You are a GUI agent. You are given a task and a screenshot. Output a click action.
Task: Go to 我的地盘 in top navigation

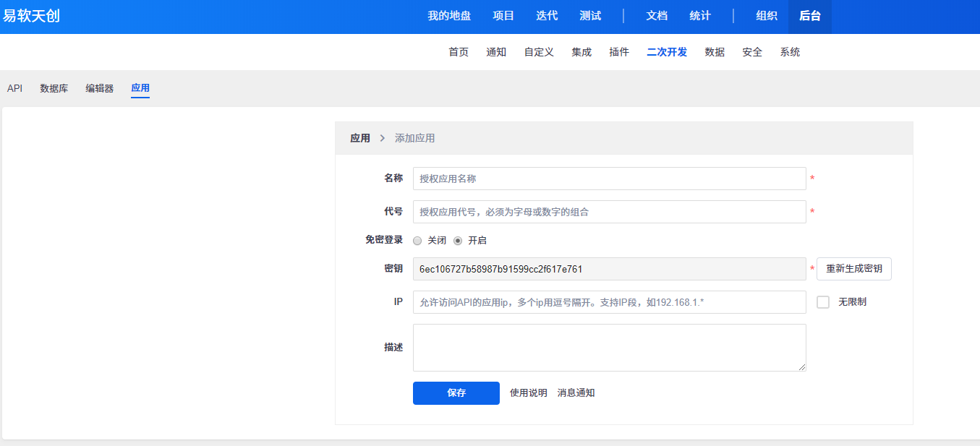pos(448,16)
